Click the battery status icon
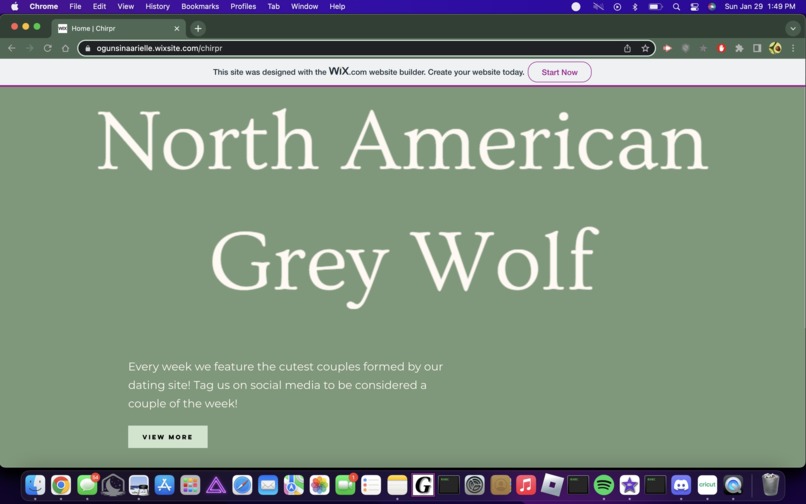The width and height of the screenshot is (806, 504). click(x=655, y=7)
